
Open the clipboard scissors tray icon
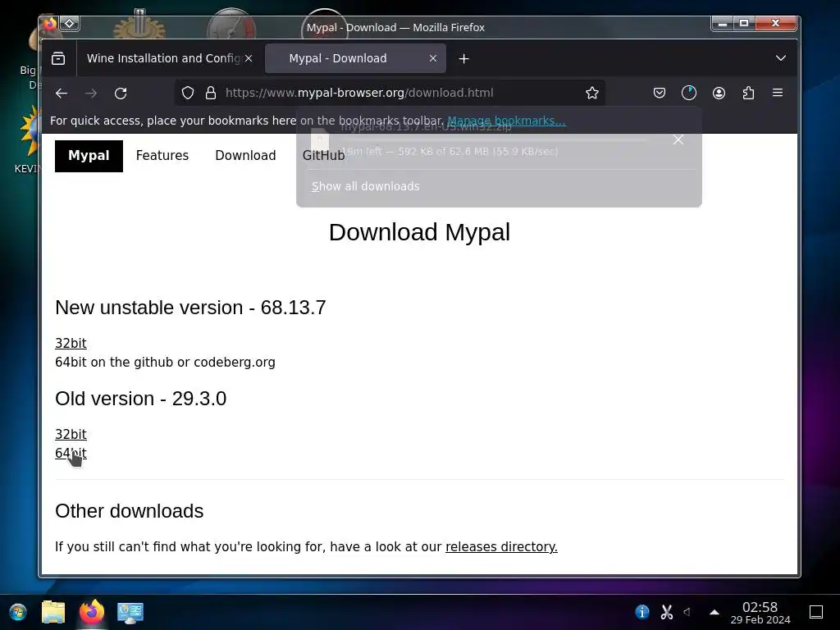666,611
